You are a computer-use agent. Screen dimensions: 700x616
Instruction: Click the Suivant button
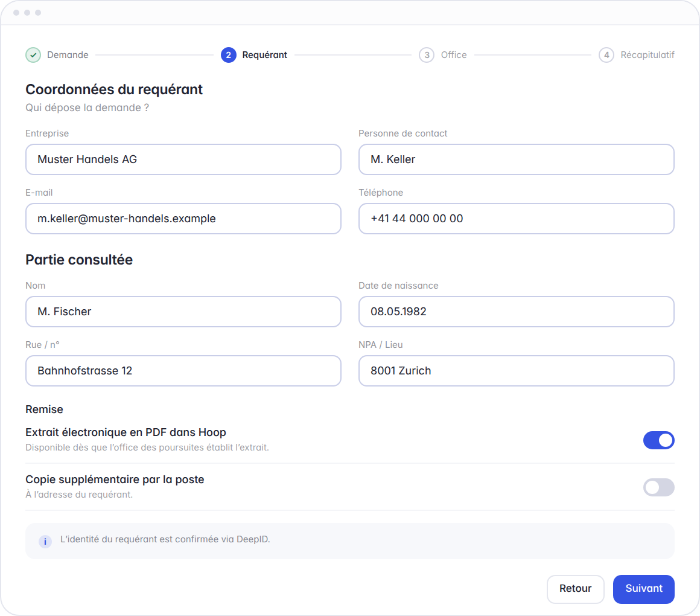click(644, 589)
